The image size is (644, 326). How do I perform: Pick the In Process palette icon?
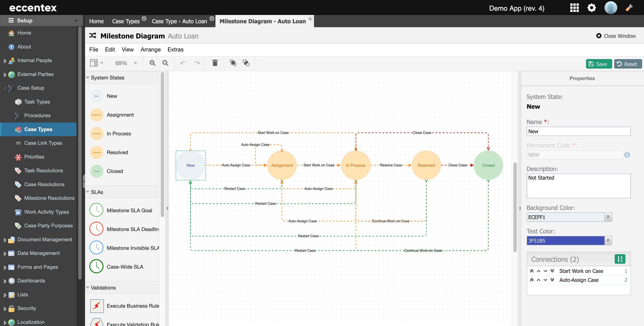(x=96, y=134)
